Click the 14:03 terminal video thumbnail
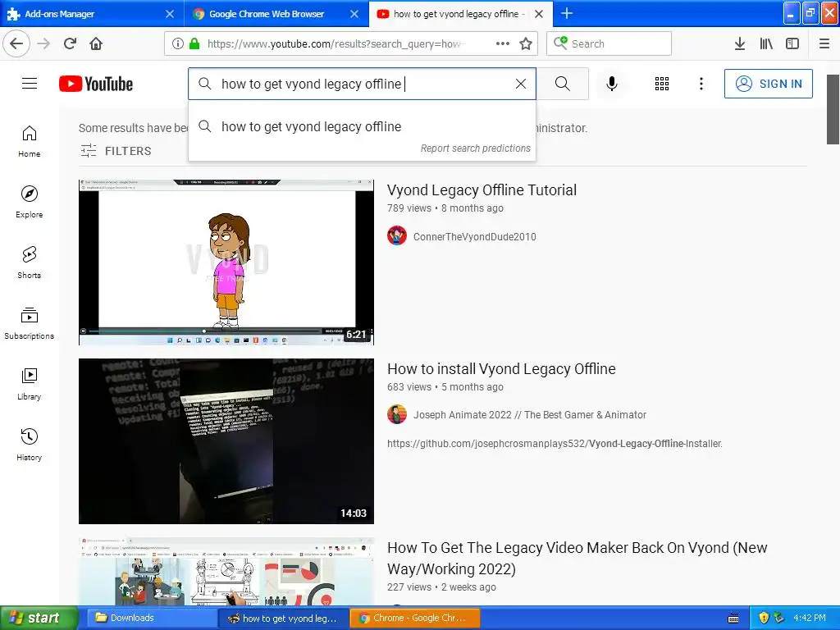 pos(226,441)
